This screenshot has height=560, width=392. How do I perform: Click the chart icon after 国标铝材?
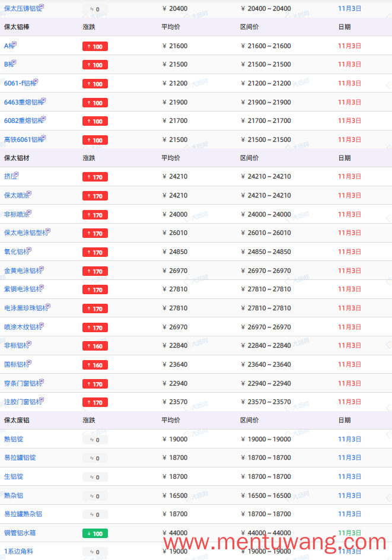tap(29, 362)
